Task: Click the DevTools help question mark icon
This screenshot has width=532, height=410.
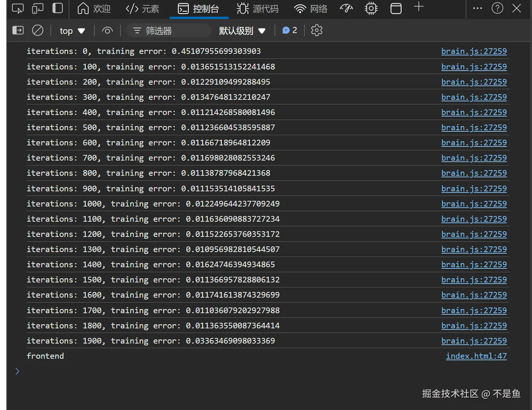Action: point(497,8)
